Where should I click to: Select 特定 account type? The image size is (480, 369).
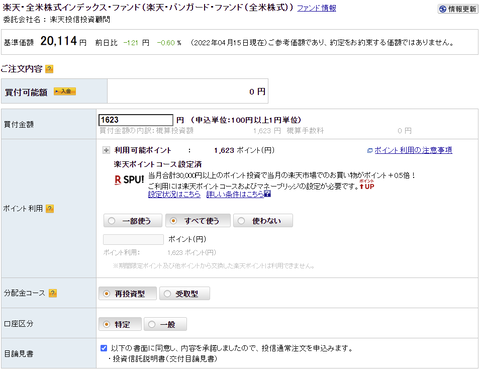point(120,324)
